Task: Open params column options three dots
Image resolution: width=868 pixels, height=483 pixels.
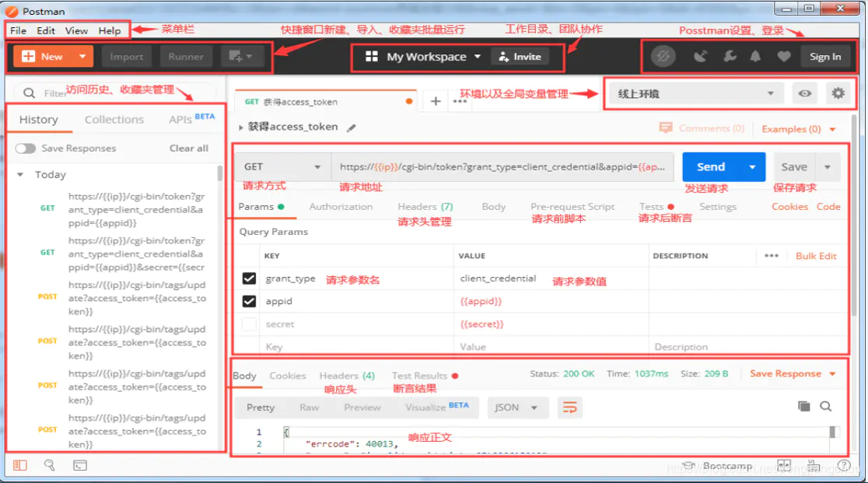Action: click(771, 256)
